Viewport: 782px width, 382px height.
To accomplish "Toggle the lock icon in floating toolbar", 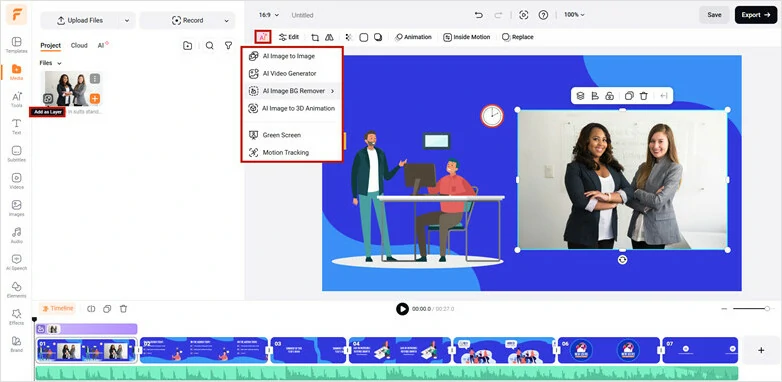I will (x=609, y=96).
